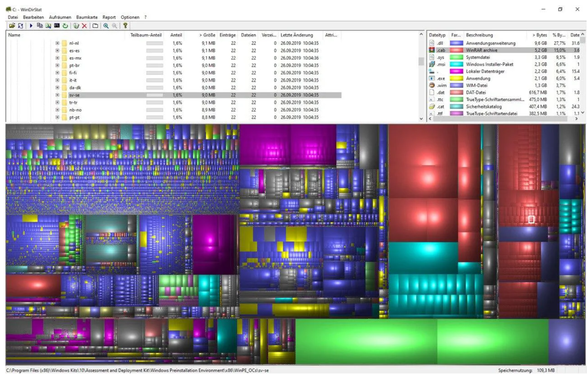
Task: Sort by Größe column header
Action: click(x=207, y=35)
